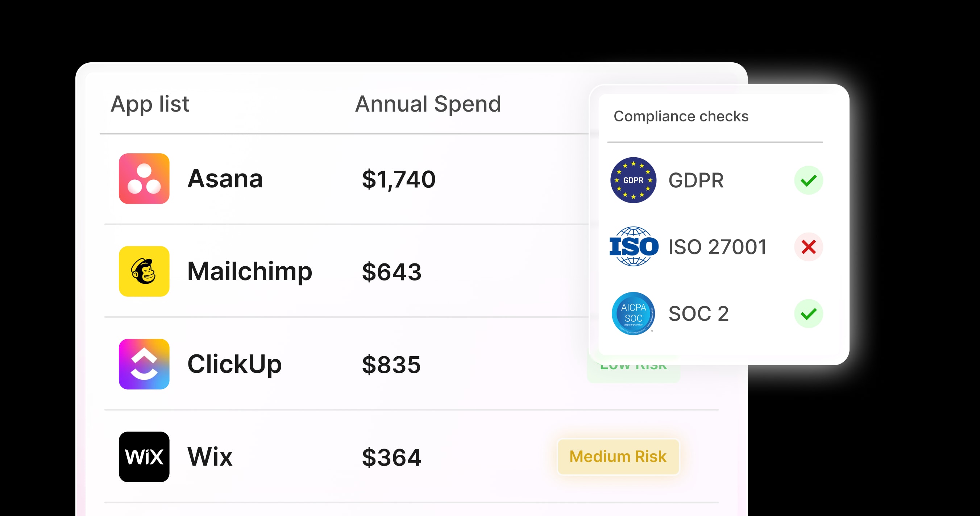Click the GDPR star badge icon

[633, 180]
